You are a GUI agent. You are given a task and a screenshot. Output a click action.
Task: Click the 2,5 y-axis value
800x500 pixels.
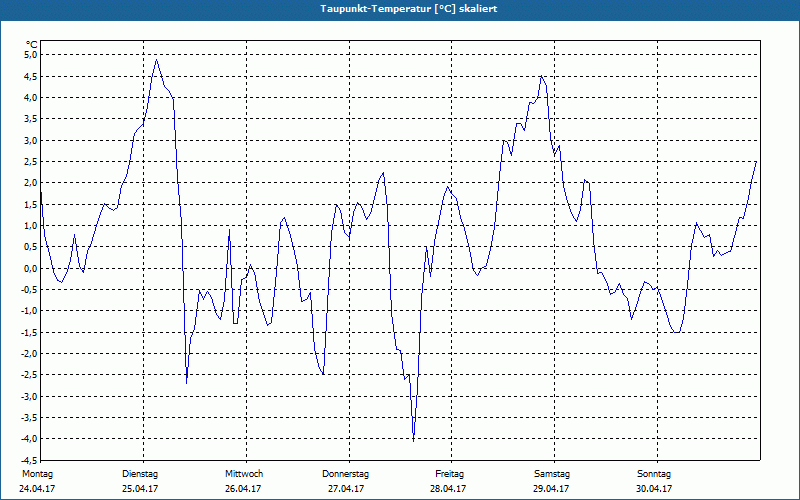coord(30,162)
